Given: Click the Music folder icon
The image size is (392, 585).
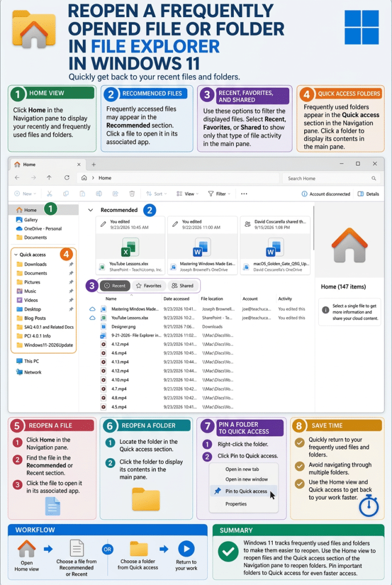Looking at the screenshot, I should pyautogui.click(x=19, y=291).
